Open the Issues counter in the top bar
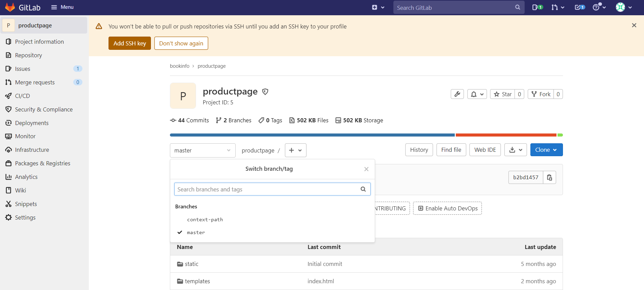Image resolution: width=644 pixels, height=290 pixels. pos(537,7)
